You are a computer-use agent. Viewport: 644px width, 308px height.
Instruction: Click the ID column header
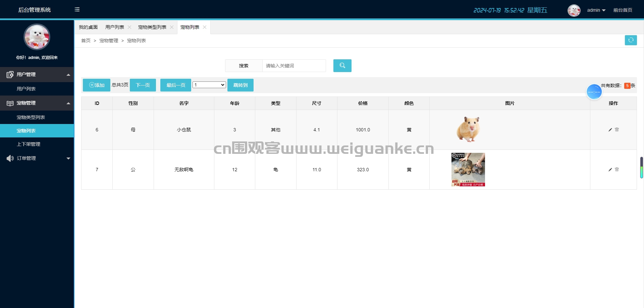pyautogui.click(x=97, y=103)
